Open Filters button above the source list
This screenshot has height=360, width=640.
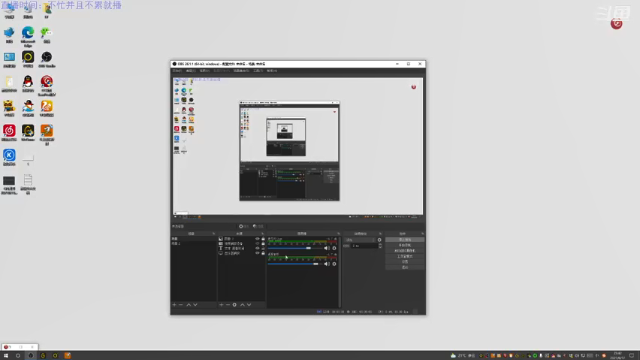tap(258, 226)
